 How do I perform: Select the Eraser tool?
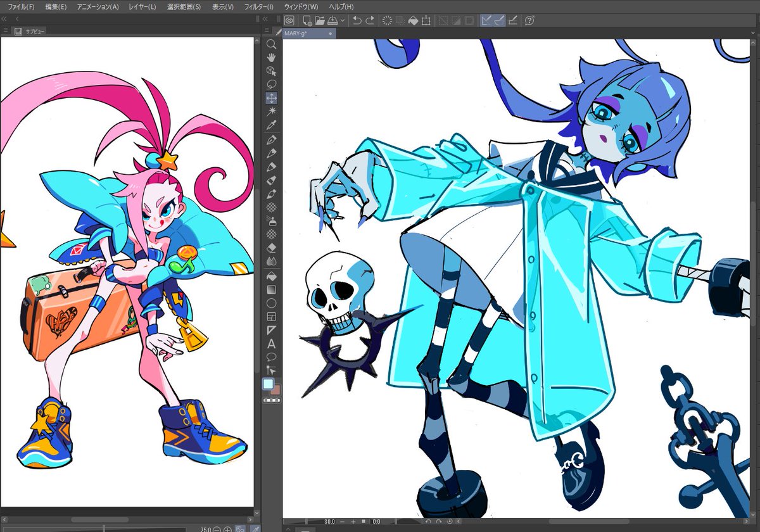point(271,248)
